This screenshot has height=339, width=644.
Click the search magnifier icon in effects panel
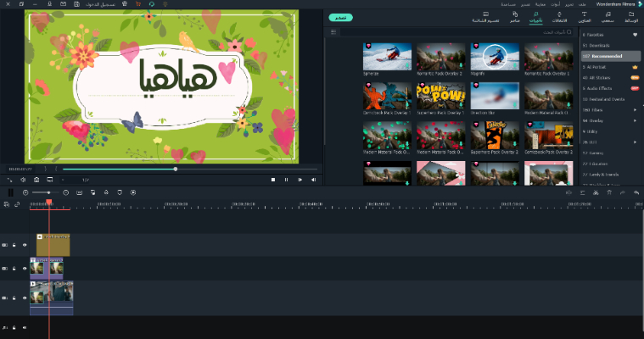569,32
